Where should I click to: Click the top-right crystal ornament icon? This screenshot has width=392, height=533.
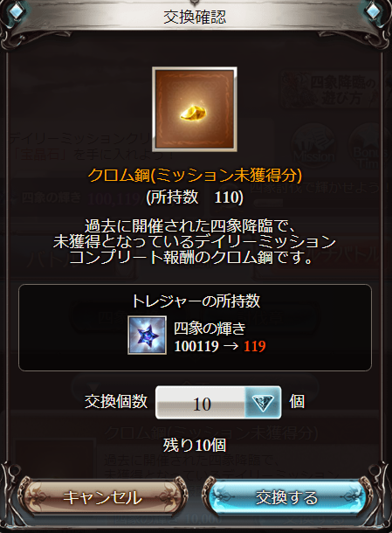coord(375,12)
